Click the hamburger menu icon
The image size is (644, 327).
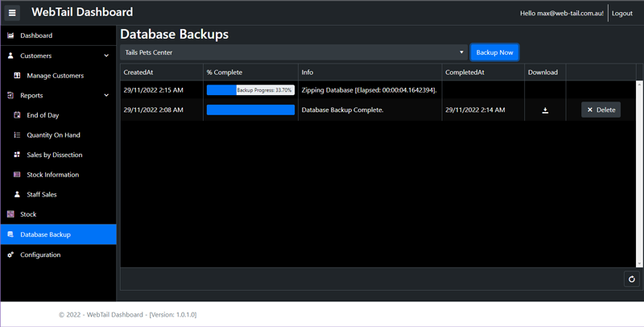click(12, 13)
